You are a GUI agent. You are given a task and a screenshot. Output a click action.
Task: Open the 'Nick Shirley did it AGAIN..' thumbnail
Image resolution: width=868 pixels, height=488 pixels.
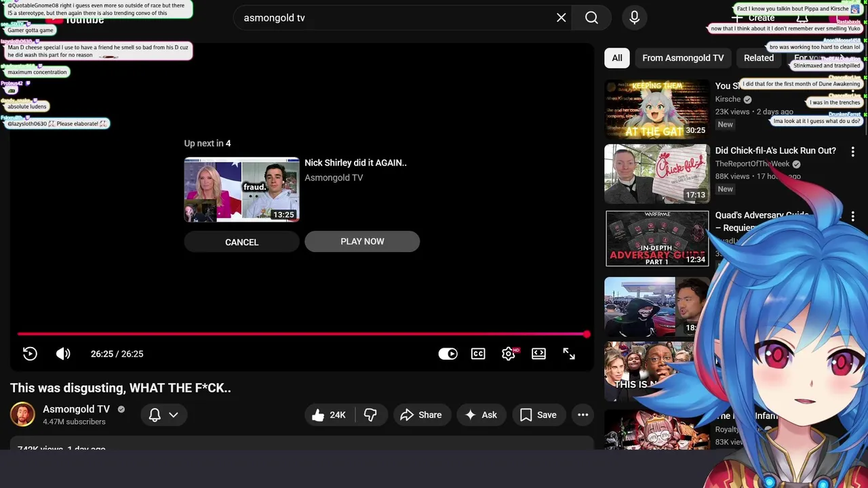(241, 190)
